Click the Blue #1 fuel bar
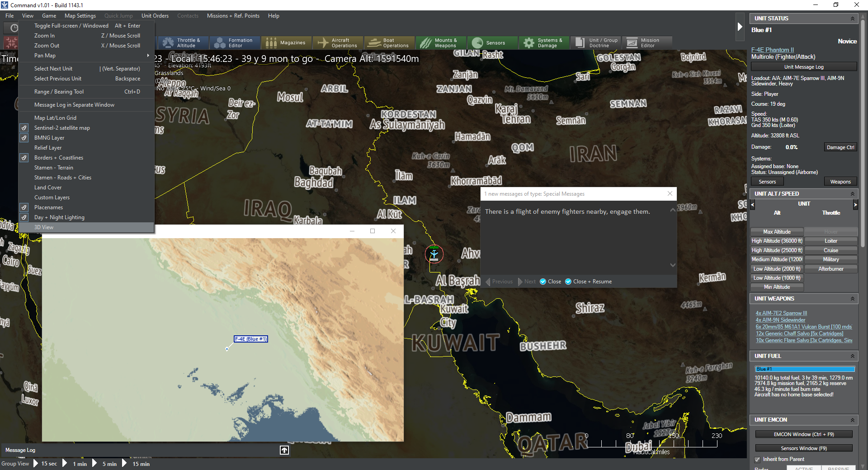The width and height of the screenshot is (868, 470). [805, 369]
